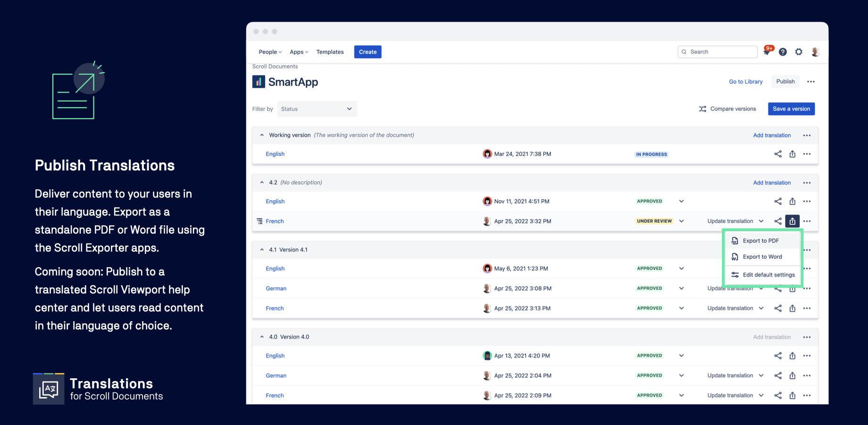Image resolution: width=868 pixels, height=425 pixels.
Task: Open status chevron on 4.2 English row
Action: (682, 201)
